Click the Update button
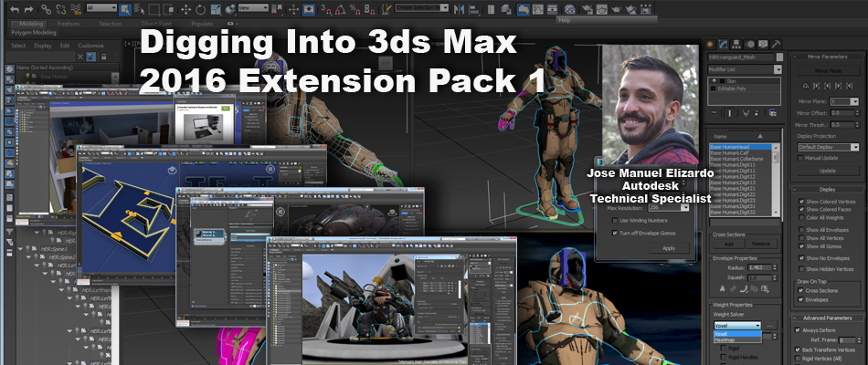 point(828,171)
